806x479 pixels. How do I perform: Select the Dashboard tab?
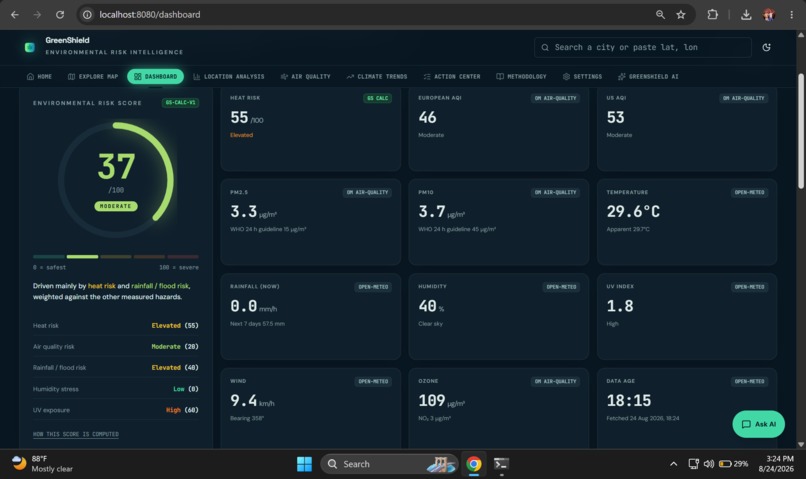point(155,77)
